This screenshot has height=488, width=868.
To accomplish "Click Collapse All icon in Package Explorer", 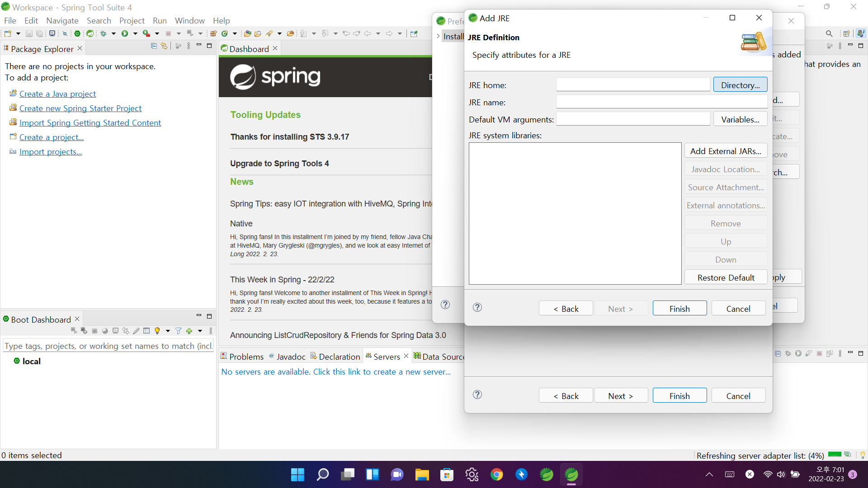I will (154, 46).
